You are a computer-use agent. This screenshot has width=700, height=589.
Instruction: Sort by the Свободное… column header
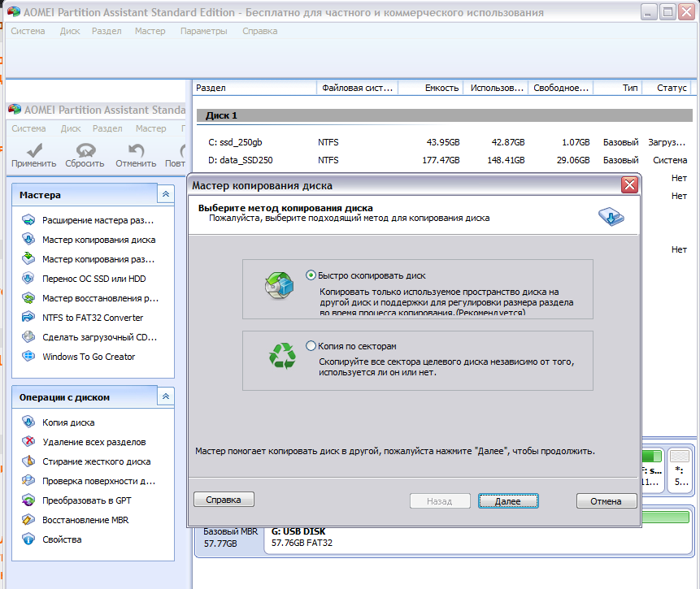561,88
